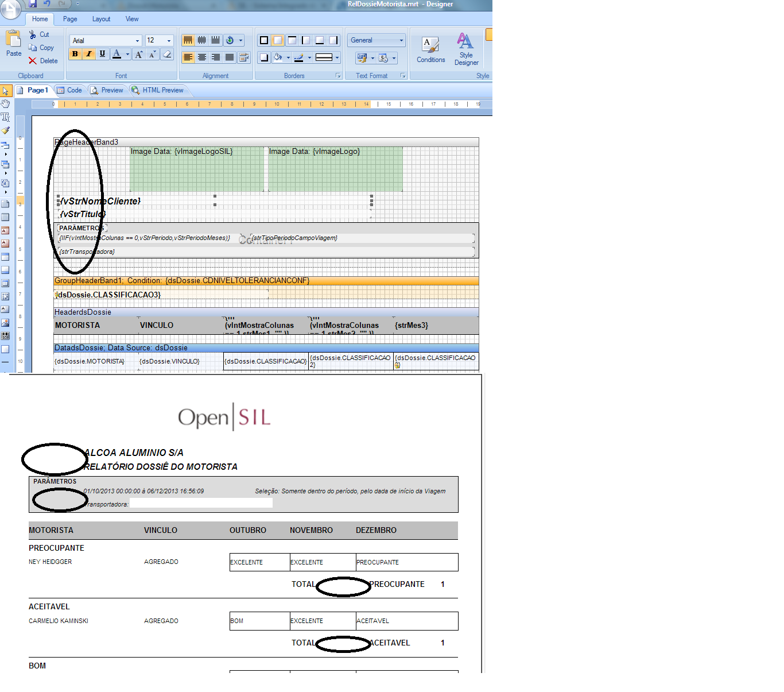Viewport: 784px width, 692px height.
Task: Choose the pointer Select tool
Action: [6, 91]
